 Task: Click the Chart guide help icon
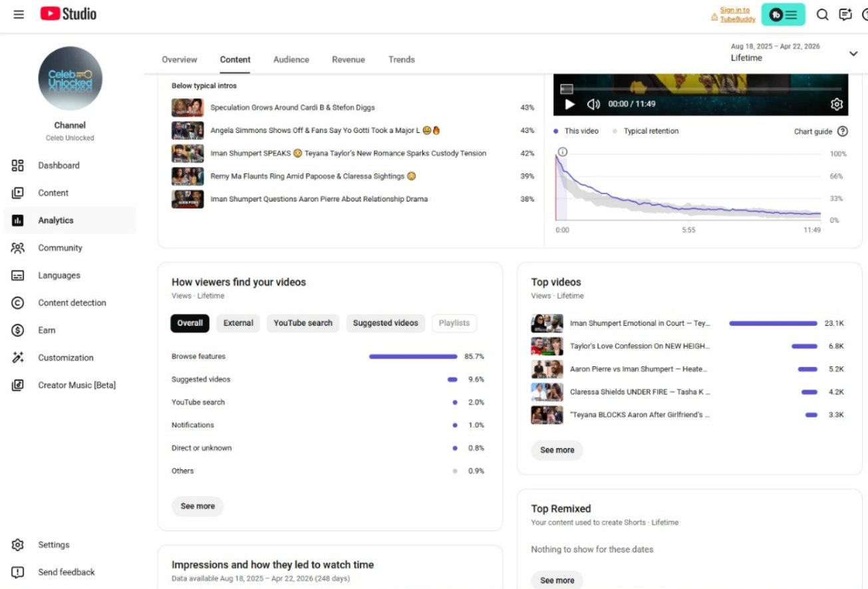coord(843,132)
